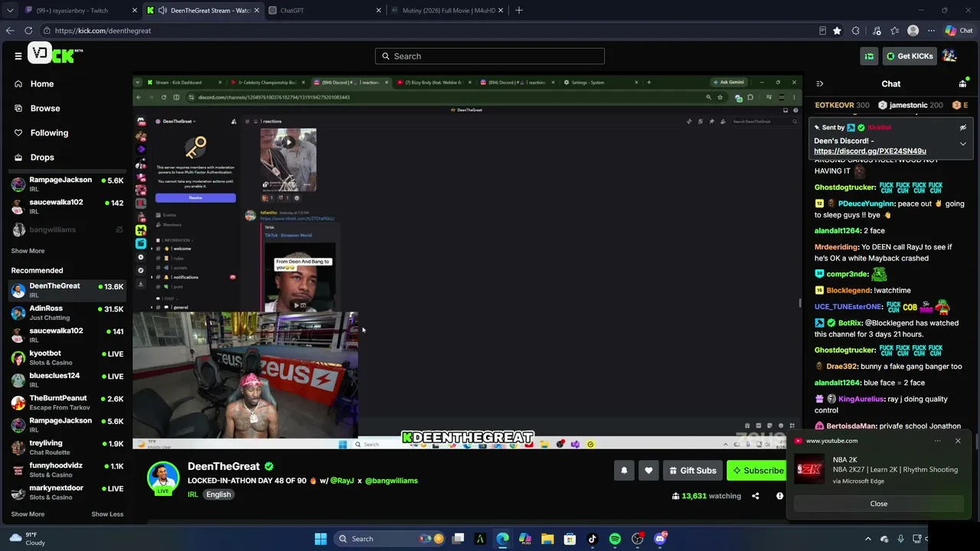Open the @bangwilliams mention link
The height and width of the screenshot is (551, 980).
pyautogui.click(x=391, y=481)
